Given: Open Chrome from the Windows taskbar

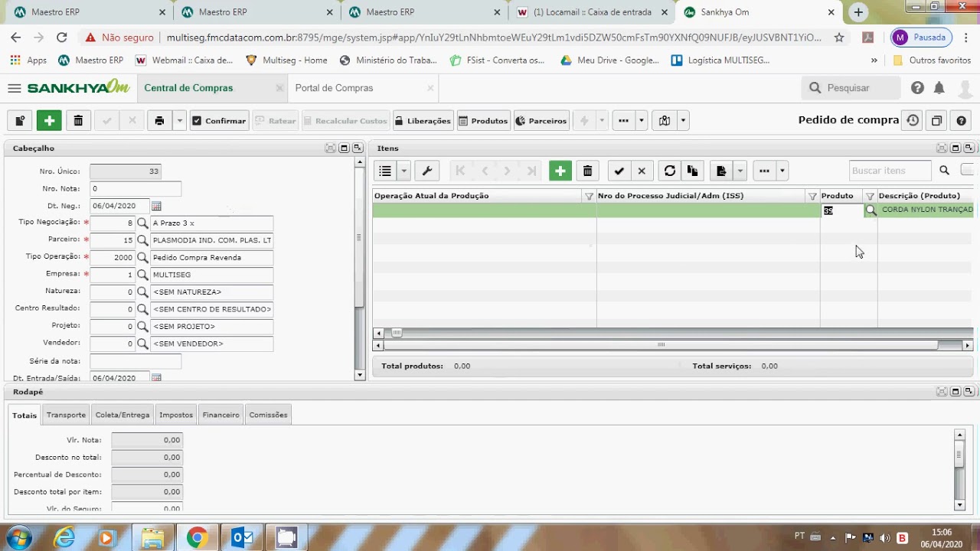Looking at the screenshot, I should point(197,538).
